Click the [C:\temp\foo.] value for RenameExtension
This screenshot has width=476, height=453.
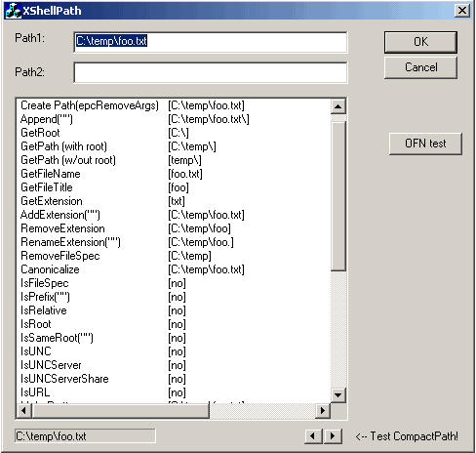click(201, 242)
